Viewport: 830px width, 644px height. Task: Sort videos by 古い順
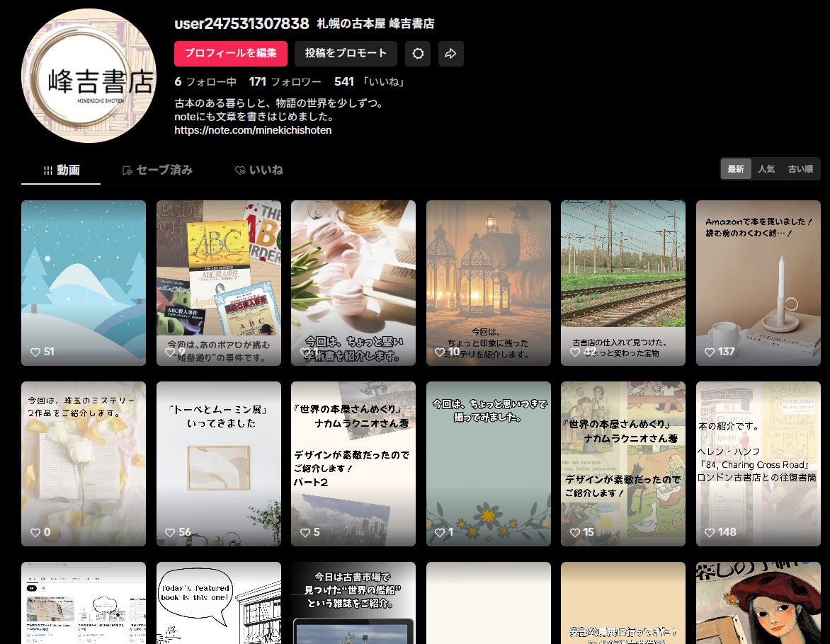[800, 169]
